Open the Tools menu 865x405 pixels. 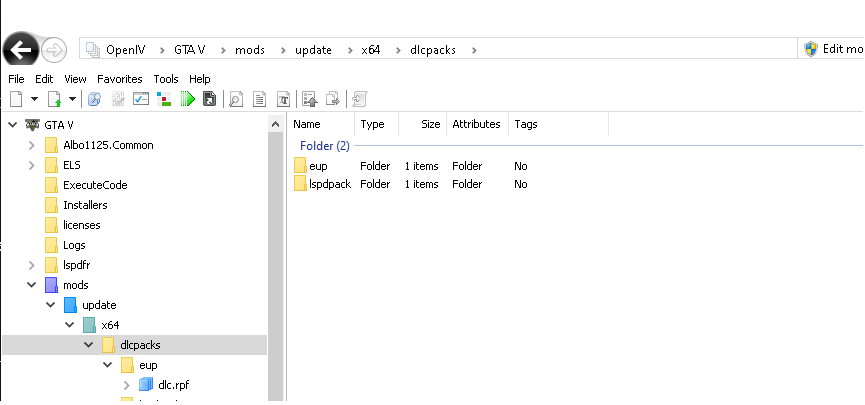point(166,79)
